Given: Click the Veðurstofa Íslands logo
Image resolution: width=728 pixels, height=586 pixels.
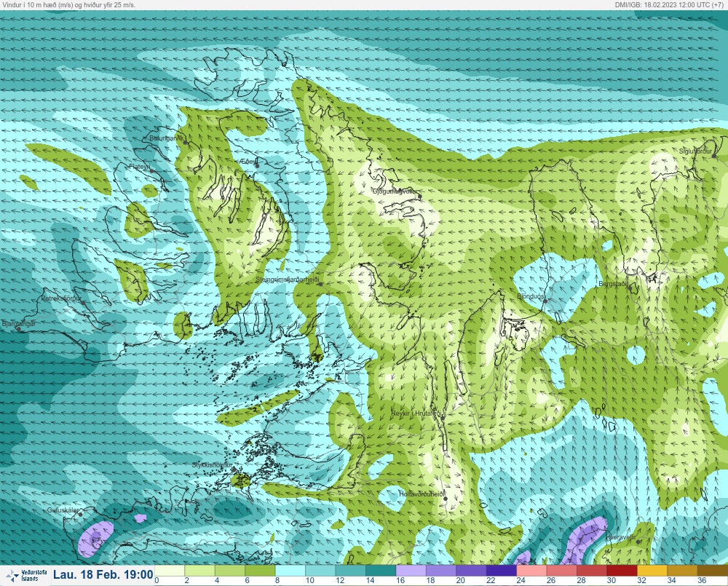Looking at the screenshot, I should click(x=26, y=575).
